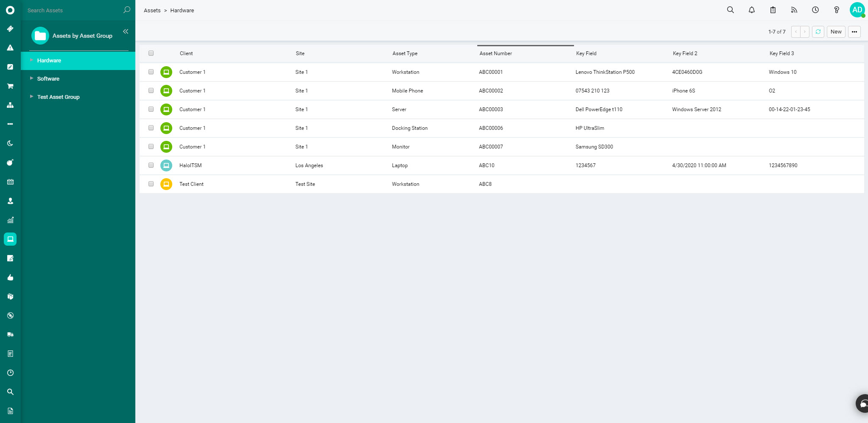
Task: Toggle the select-all header checkbox
Action: pyautogui.click(x=151, y=53)
